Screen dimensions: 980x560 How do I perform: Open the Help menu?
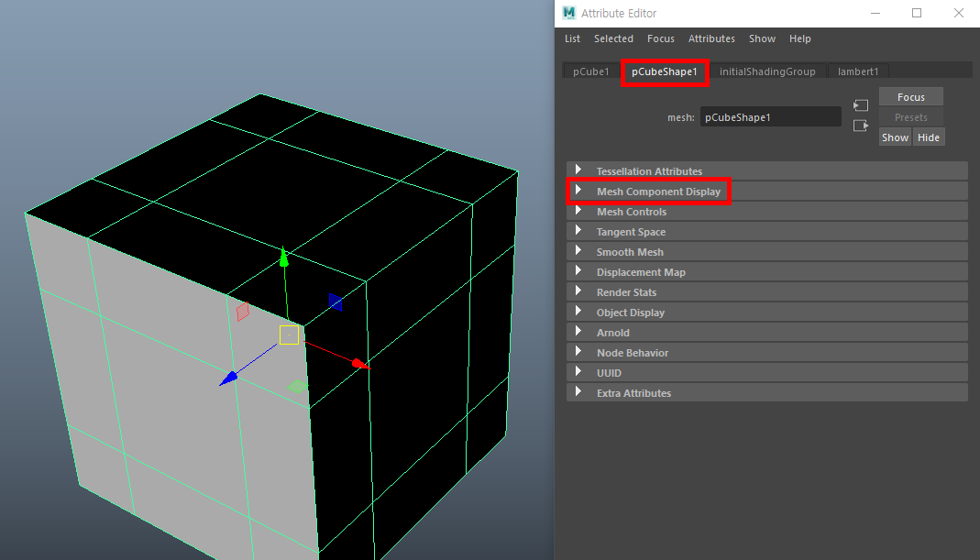(x=799, y=38)
